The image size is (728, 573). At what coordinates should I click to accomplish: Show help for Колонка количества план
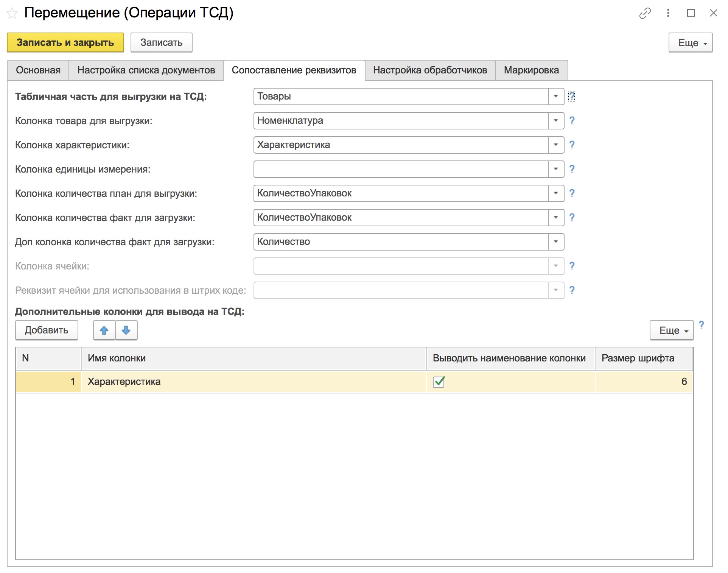572,193
